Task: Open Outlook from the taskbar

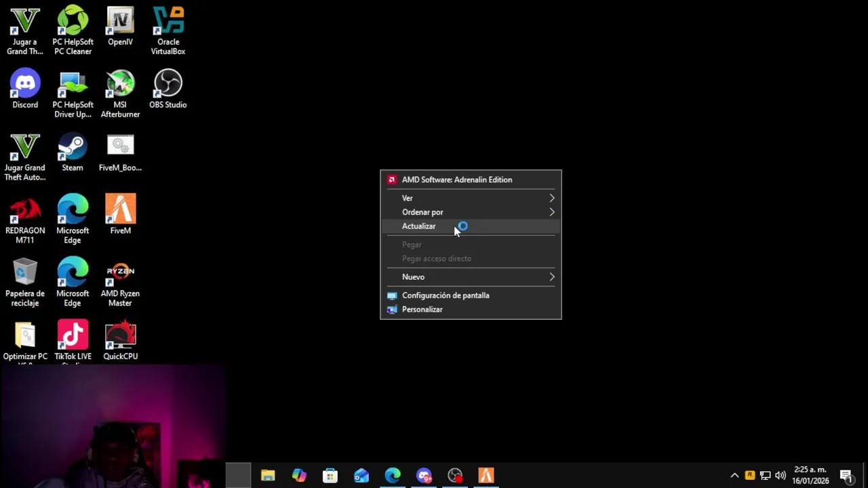Action: 361,475
